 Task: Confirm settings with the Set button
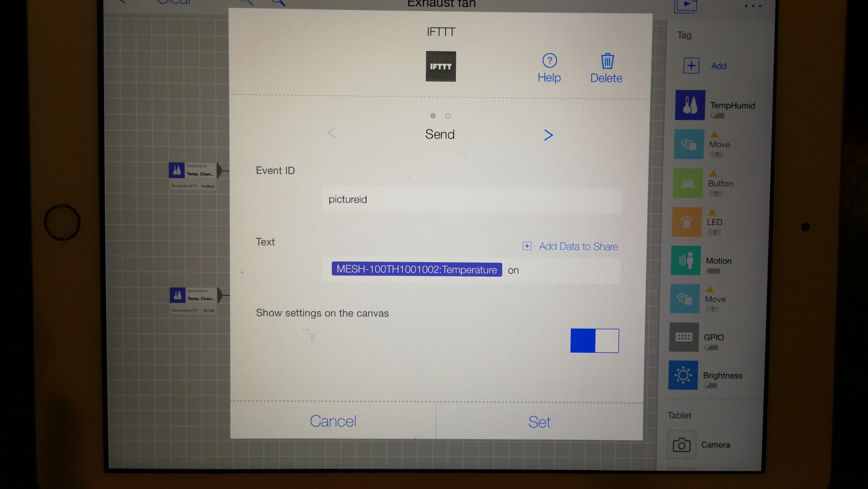tap(539, 422)
